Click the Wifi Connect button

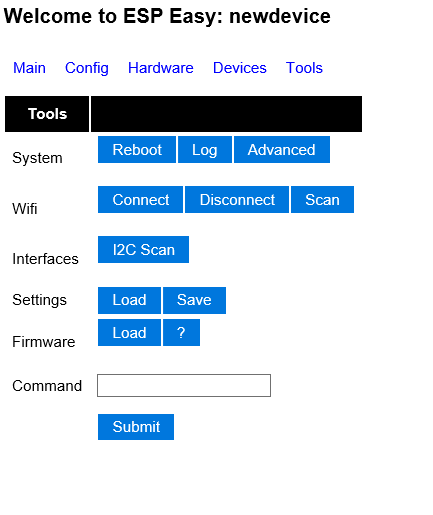coord(140,200)
